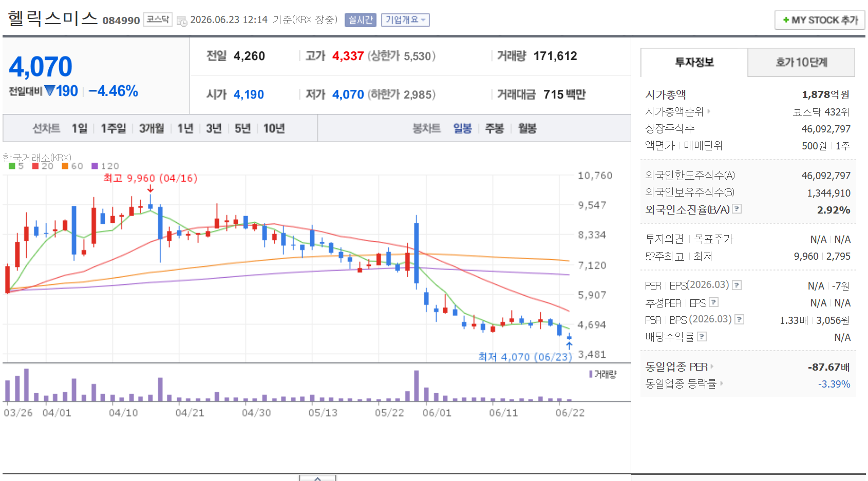This screenshot has height=481, width=868.
Task: Click the -4.46% change rate
Action: pos(114,91)
